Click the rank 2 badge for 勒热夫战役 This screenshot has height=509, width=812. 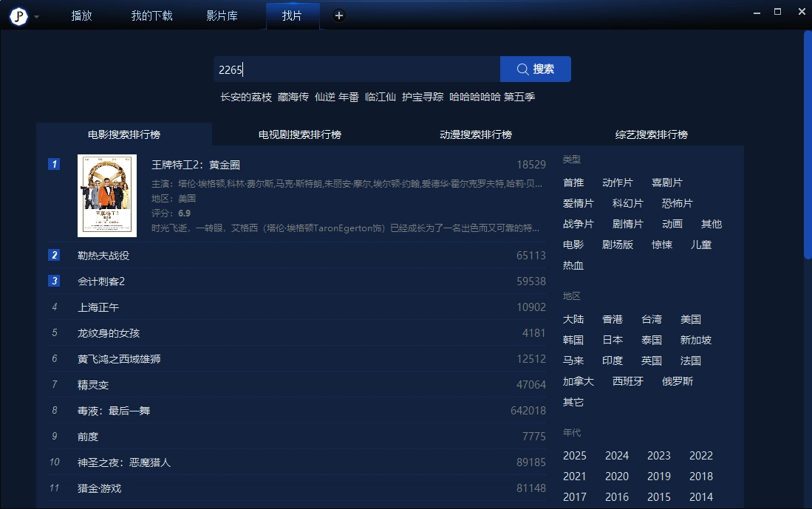click(x=54, y=255)
